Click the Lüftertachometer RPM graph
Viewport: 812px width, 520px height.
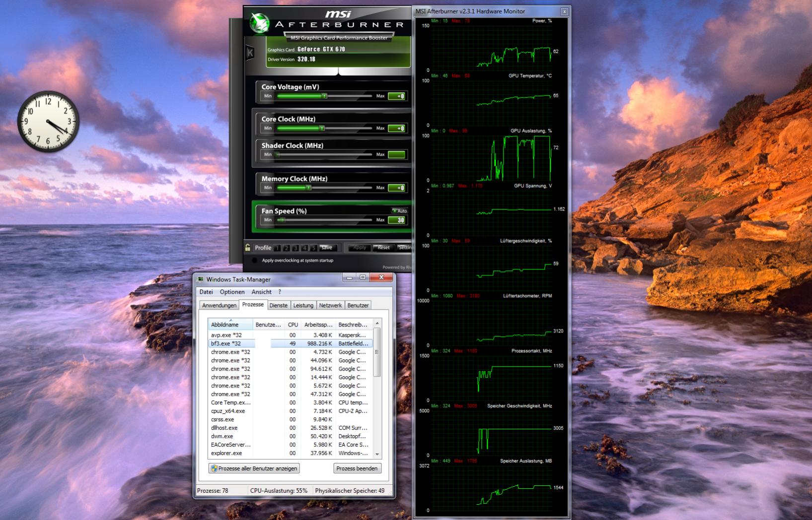pos(491,323)
